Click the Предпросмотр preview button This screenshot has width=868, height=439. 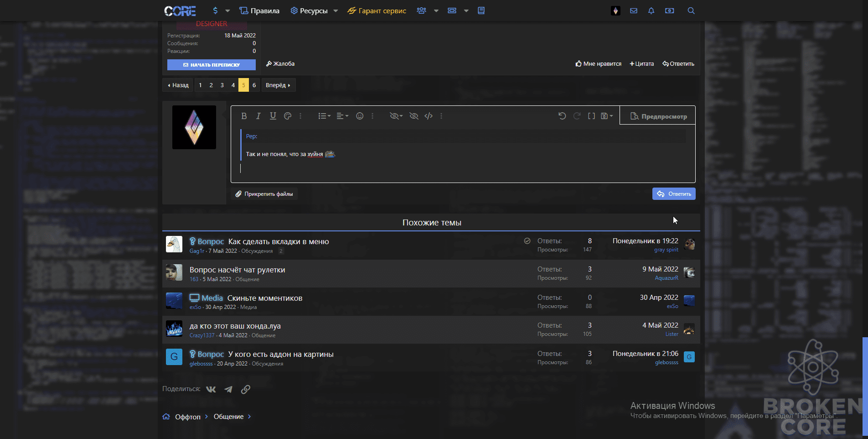[x=658, y=116]
